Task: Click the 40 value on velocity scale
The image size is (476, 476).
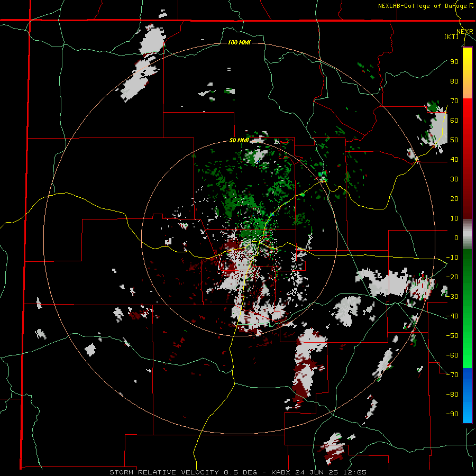Action: [454, 160]
